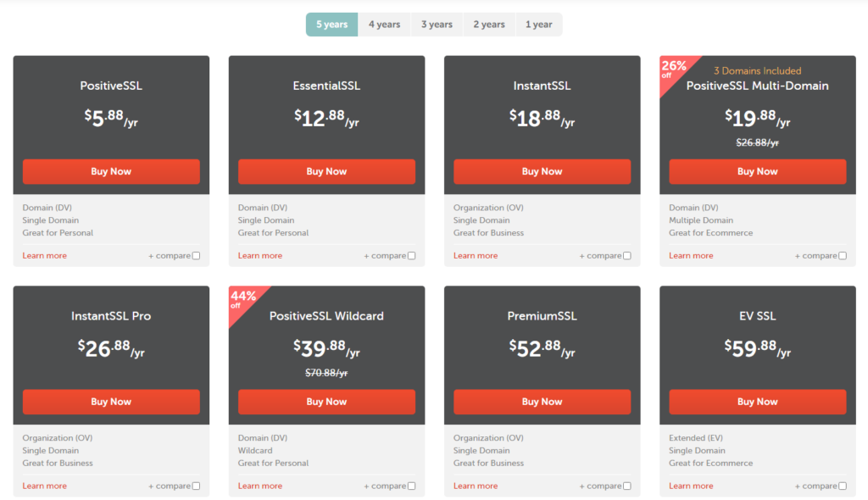Click the PremiumSSL card title

[x=542, y=316]
